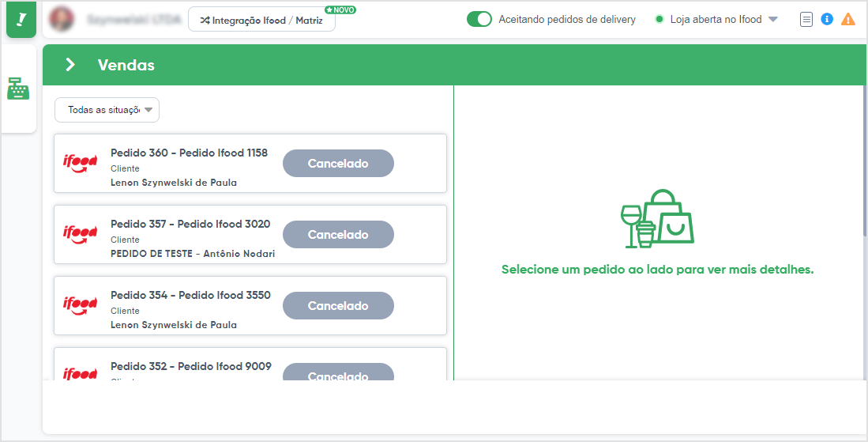This screenshot has height=442, width=868.
Task: Click the ifood logo on Pedido 360
Action: point(81,164)
